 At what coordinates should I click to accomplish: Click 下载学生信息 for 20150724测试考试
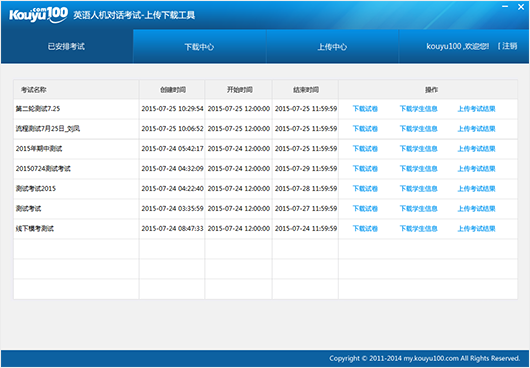pos(418,169)
